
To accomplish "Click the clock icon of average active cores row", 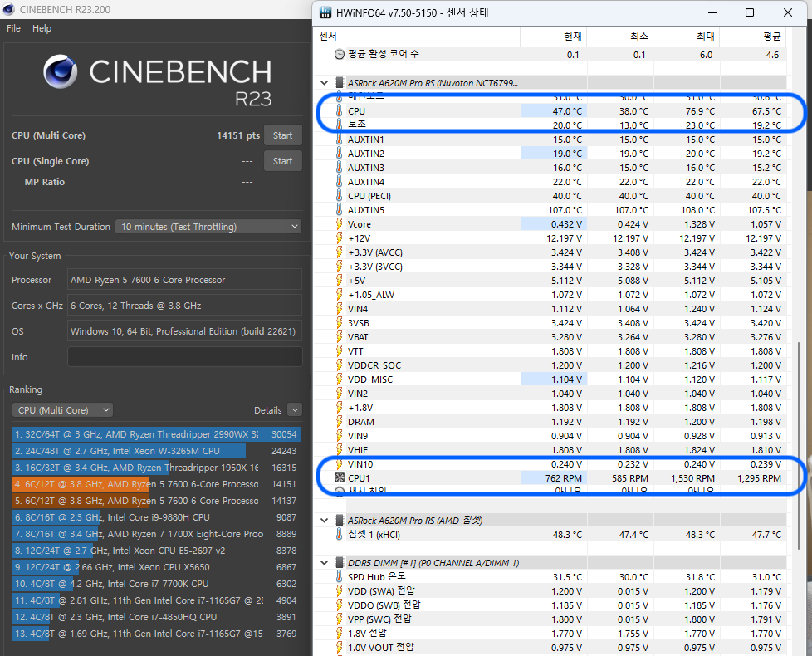I will (x=340, y=54).
